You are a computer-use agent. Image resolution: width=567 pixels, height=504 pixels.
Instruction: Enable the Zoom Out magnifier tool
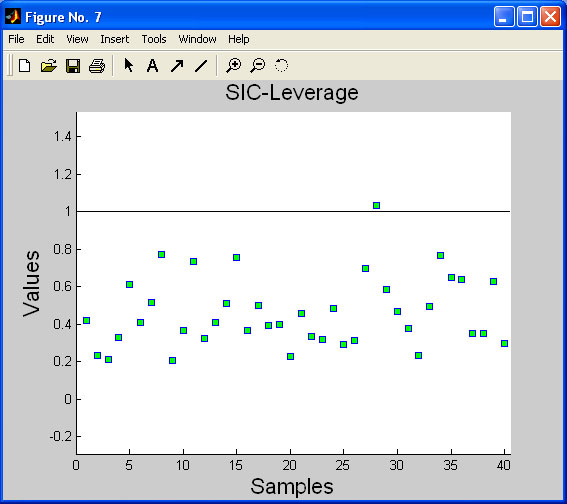[x=257, y=65]
